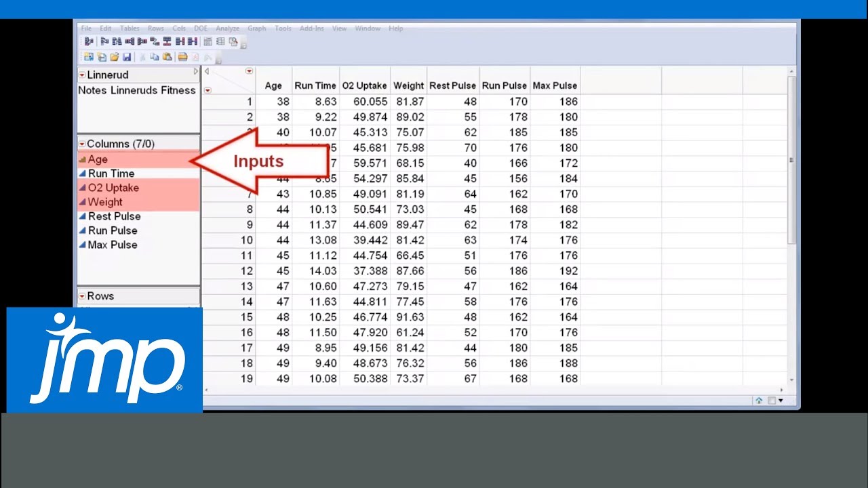Click the up-arrow icon in status bar

(759, 401)
